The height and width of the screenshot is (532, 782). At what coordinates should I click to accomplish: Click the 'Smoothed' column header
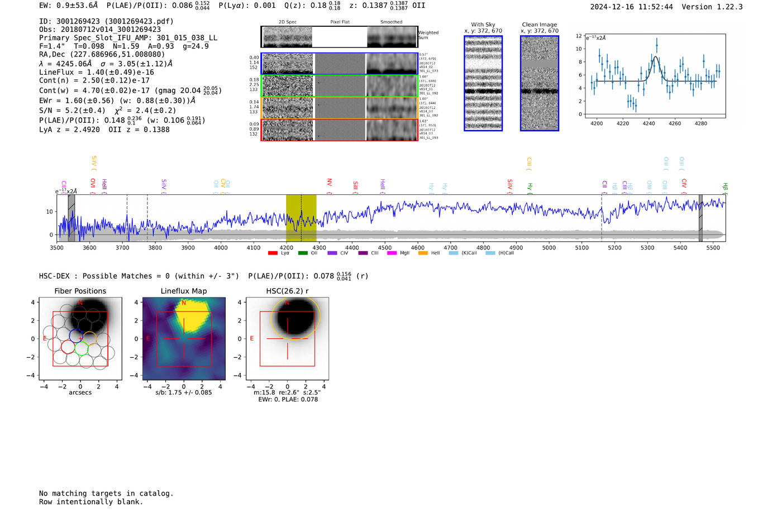pyautogui.click(x=391, y=22)
